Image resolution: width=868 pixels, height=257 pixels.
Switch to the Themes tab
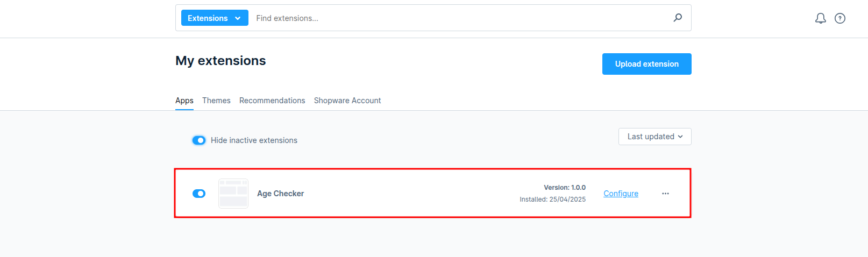(216, 101)
